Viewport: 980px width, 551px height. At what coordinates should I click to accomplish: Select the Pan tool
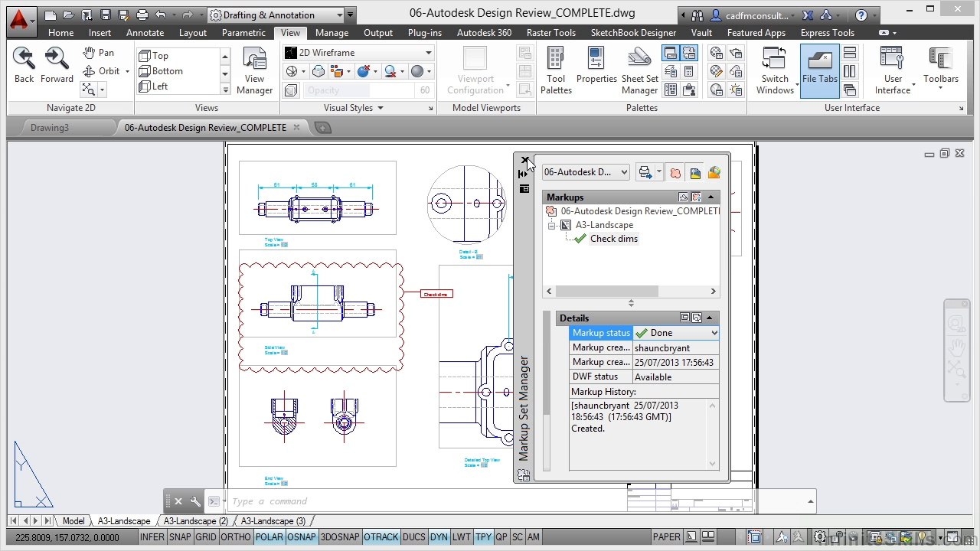pyautogui.click(x=99, y=53)
